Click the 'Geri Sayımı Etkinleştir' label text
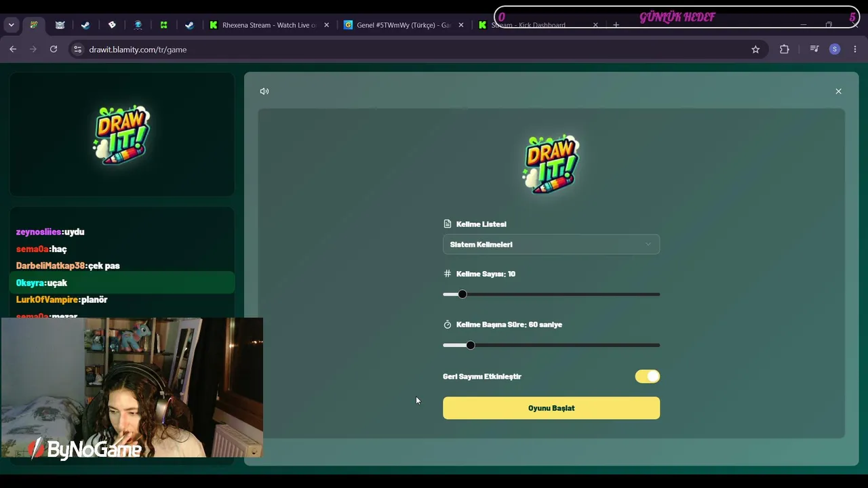Viewport: 868px width, 488px height. 482,377
